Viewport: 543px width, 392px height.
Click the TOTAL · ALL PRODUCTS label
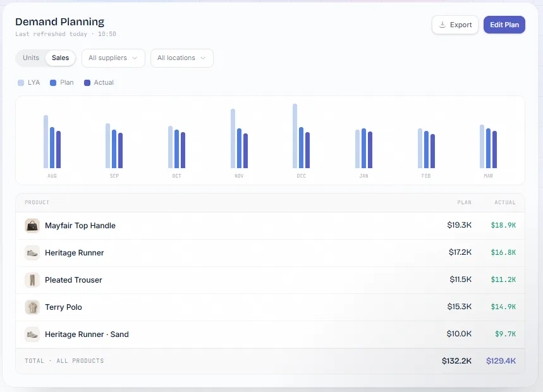click(x=64, y=361)
